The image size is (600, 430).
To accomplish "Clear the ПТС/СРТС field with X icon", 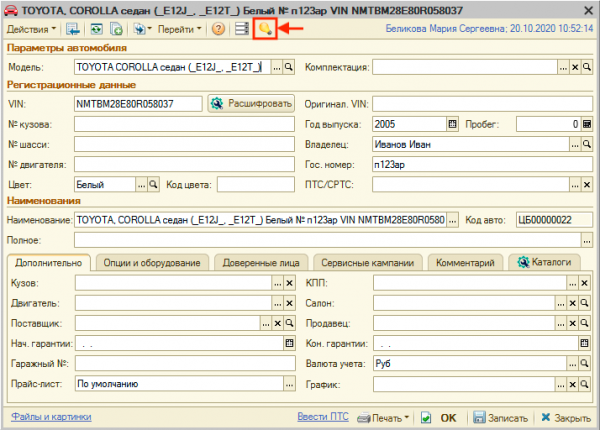I will click(587, 185).
